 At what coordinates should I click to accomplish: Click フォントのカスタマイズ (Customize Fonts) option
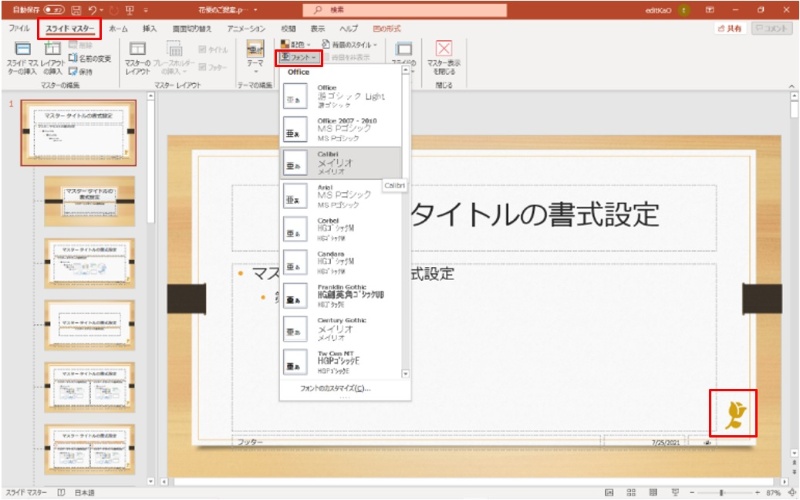click(x=335, y=388)
